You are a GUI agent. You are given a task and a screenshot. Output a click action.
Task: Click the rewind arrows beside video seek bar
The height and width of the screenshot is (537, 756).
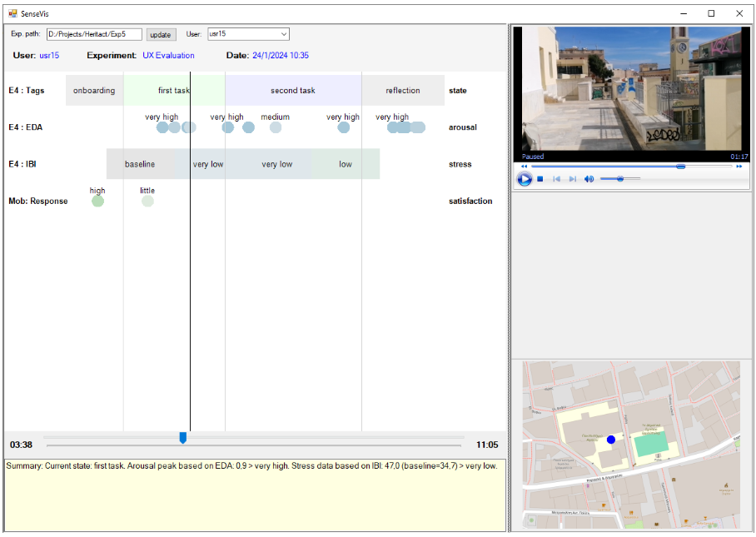pos(525,167)
